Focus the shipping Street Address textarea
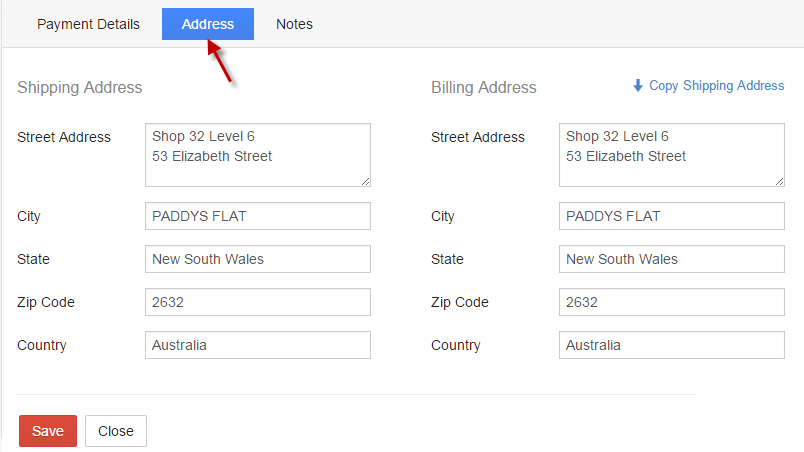 point(258,155)
